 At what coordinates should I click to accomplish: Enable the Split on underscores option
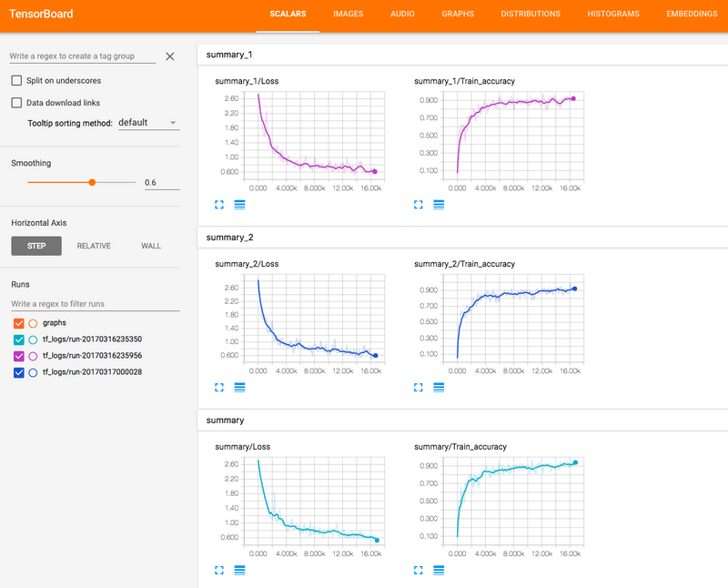tap(15, 80)
